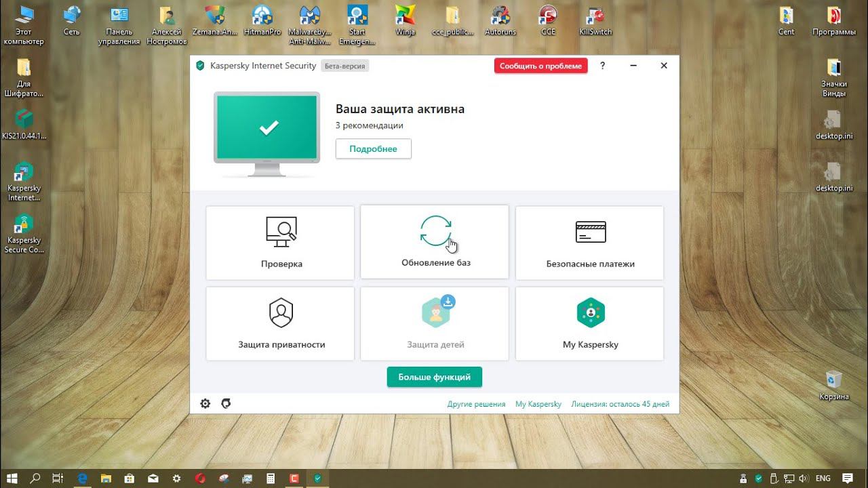
Task: Open Windows Start menu
Action: tap(12, 478)
